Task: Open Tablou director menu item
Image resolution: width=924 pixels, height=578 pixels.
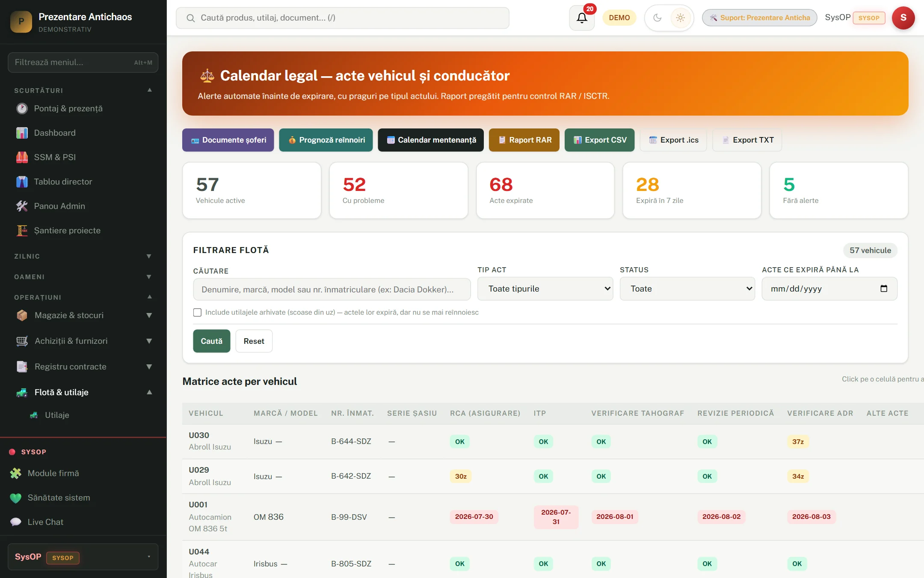Action: [83, 182]
